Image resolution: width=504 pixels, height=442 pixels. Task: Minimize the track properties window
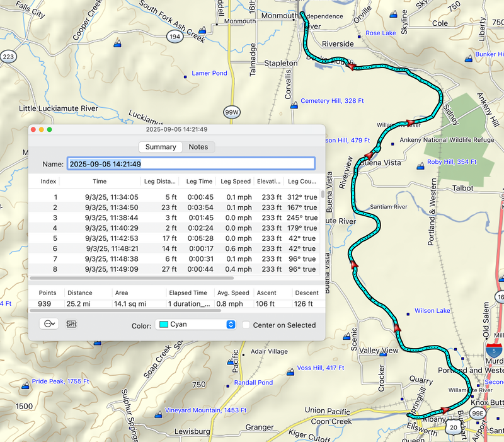42,130
